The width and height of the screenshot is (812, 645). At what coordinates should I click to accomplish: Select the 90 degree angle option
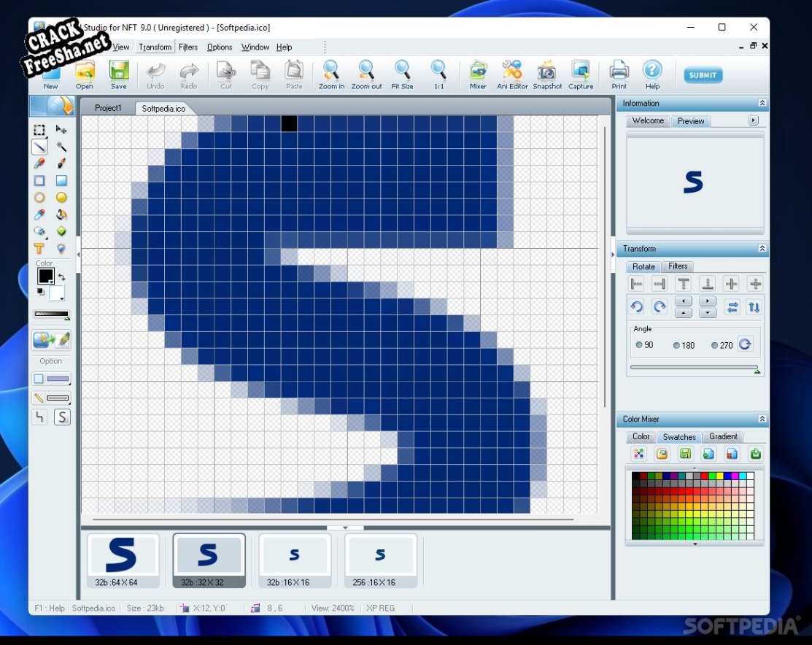640,345
